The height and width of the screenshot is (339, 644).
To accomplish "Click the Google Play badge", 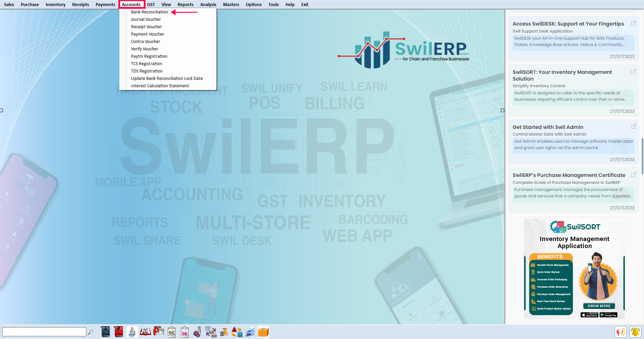I will 608,315.
